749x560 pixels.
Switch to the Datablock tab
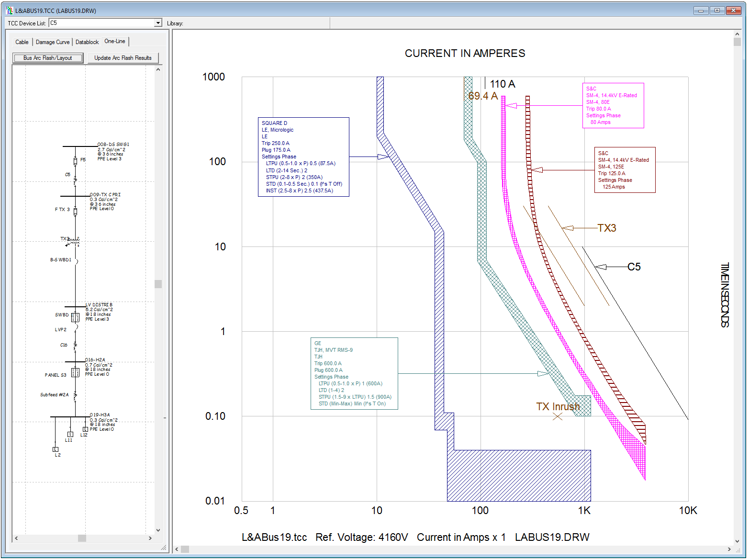tap(87, 42)
